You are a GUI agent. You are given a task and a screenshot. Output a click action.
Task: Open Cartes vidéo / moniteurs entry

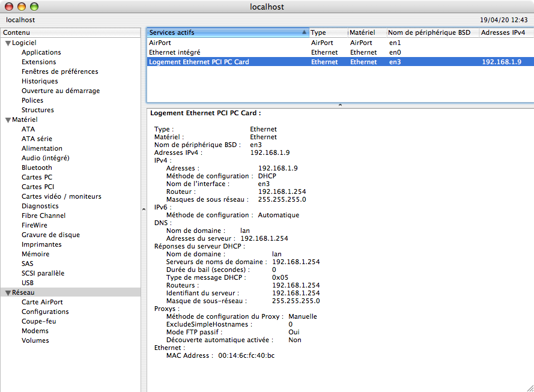click(x=61, y=196)
